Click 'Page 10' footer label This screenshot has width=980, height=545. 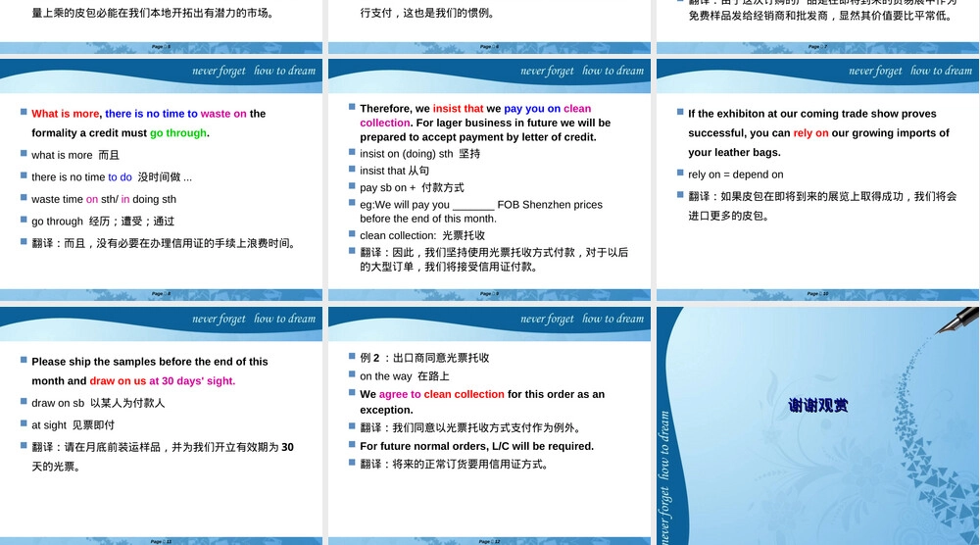point(817,294)
